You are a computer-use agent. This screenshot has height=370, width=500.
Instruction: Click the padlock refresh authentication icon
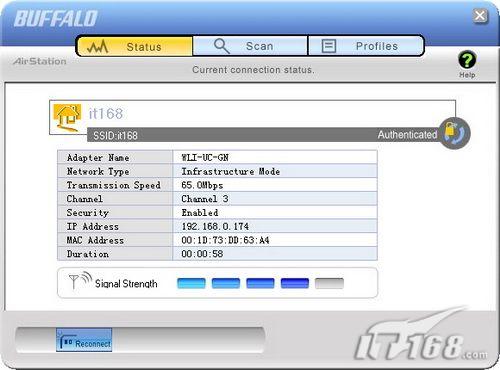click(454, 133)
